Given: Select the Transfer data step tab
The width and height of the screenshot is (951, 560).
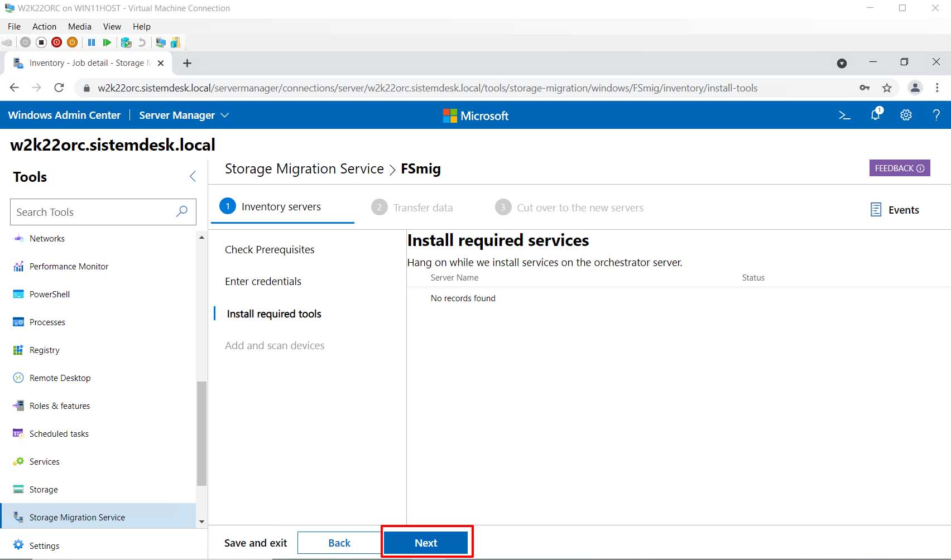Looking at the screenshot, I should tap(412, 207).
